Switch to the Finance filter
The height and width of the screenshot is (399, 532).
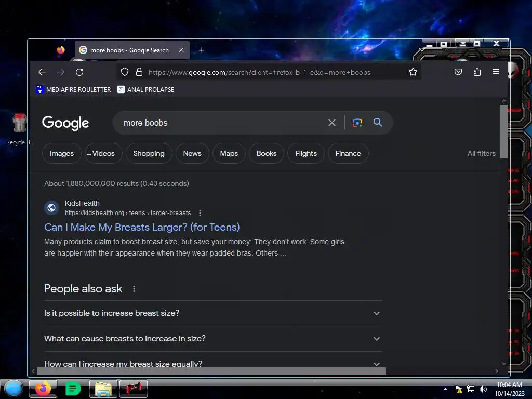point(348,153)
